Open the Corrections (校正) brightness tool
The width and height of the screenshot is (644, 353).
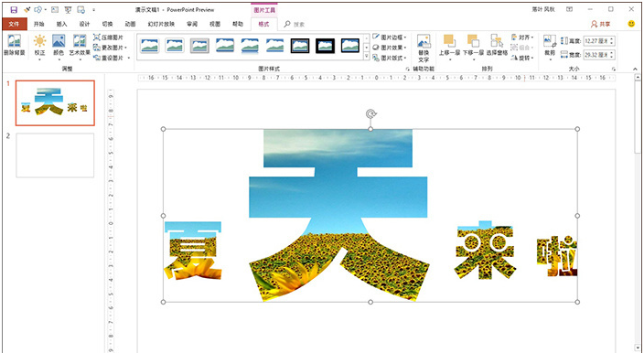click(x=40, y=45)
